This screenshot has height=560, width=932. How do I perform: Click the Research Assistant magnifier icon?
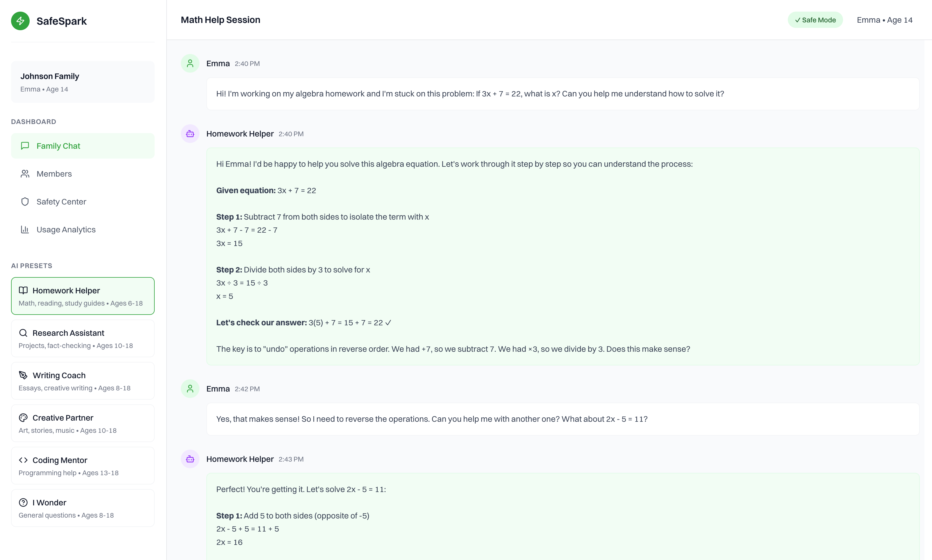24,333
